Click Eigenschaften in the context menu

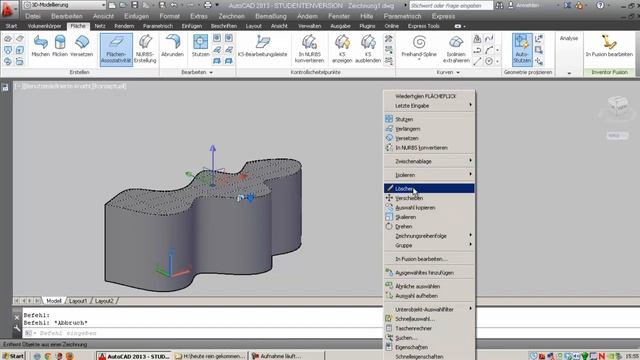(429, 347)
